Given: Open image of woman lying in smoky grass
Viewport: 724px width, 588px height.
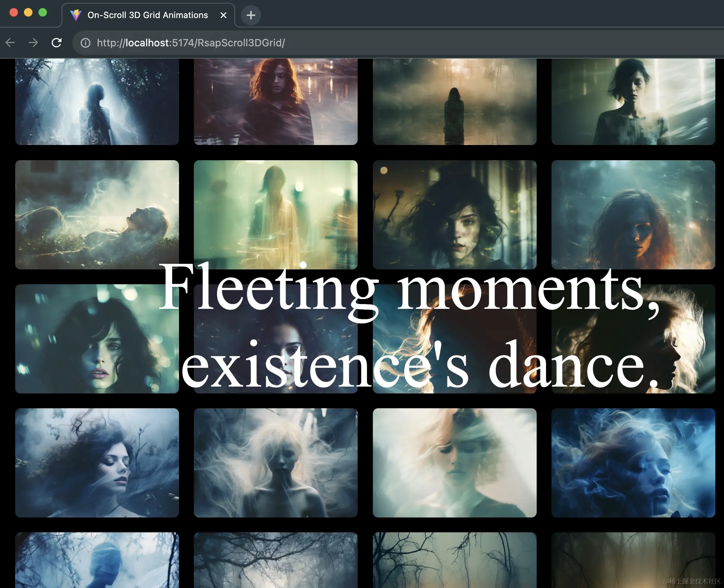Looking at the screenshot, I should tap(97, 215).
